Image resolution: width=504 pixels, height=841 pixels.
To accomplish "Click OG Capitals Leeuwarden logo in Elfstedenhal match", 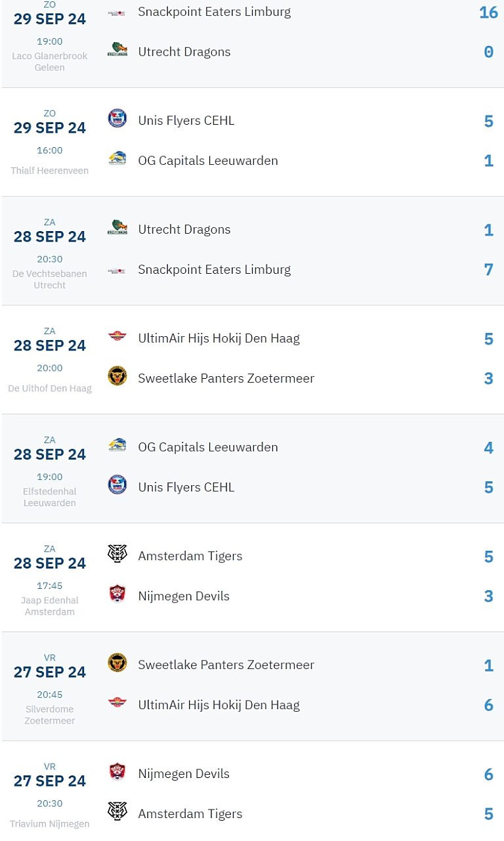I will (x=117, y=446).
